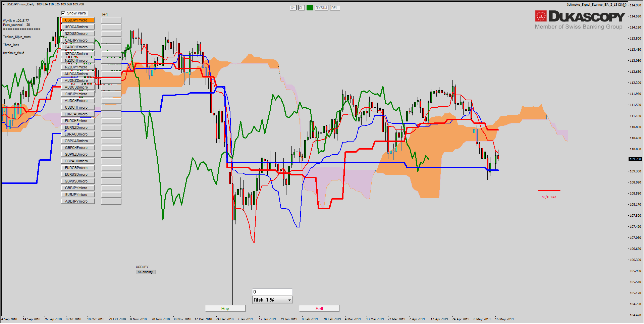Screen dimensions: 644x324
Task: Uncheck the Show Pairs checkbox
Action: pos(63,13)
